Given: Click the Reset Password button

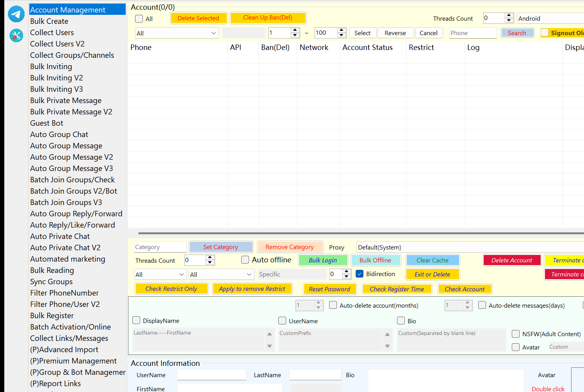Looking at the screenshot, I should click(329, 289).
